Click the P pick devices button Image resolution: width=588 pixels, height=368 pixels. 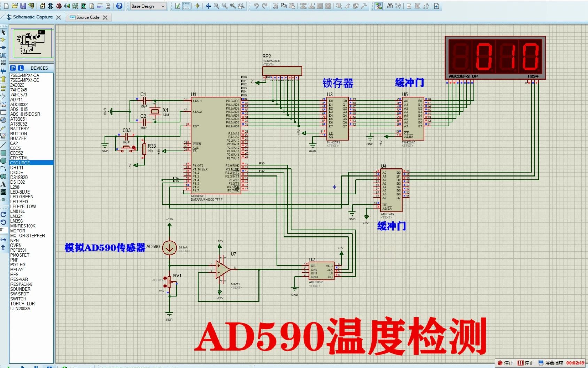click(x=13, y=68)
